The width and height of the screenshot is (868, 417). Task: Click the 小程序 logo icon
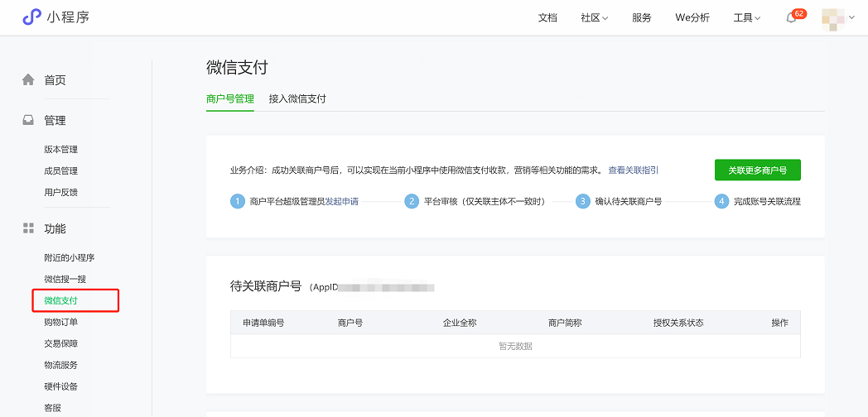pyautogui.click(x=31, y=17)
